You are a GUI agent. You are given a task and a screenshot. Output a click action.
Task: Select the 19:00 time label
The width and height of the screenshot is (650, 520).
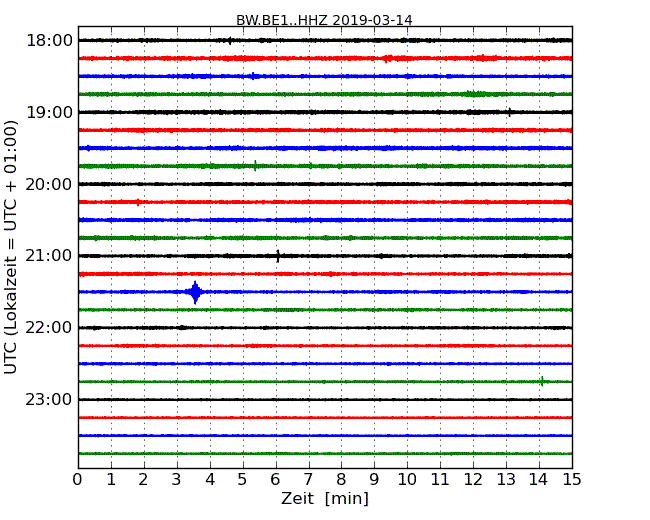point(49,112)
